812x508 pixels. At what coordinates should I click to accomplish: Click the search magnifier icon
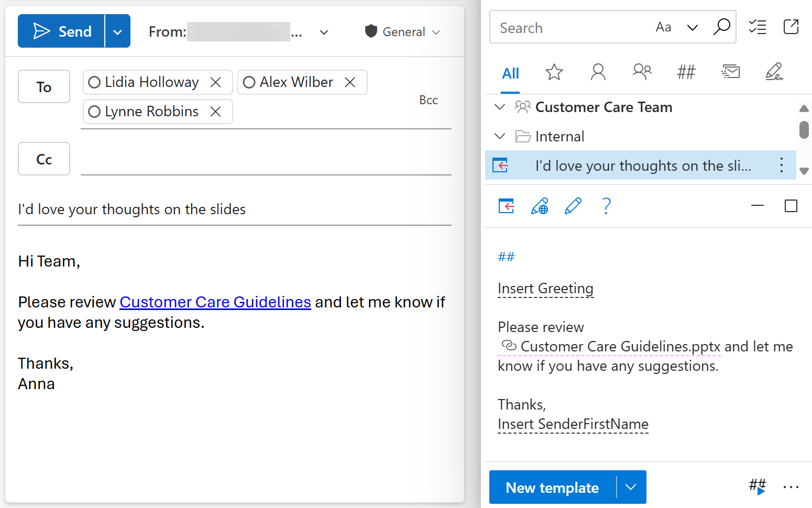[x=722, y=27]
